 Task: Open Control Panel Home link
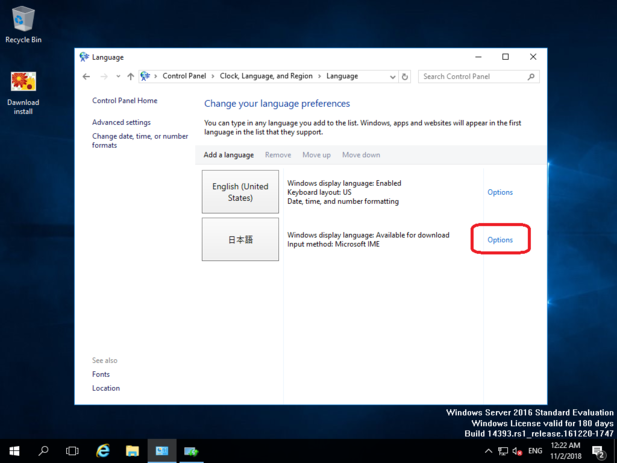[x=125, y=101]
